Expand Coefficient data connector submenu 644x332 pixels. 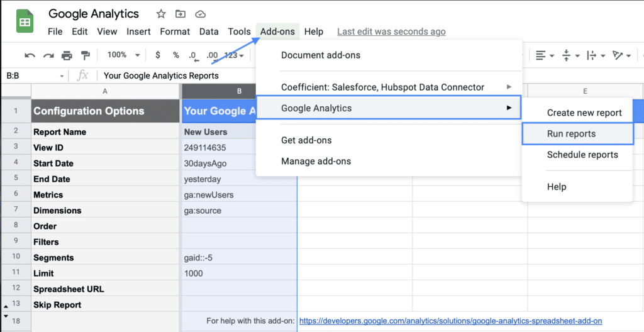point(509,87)
